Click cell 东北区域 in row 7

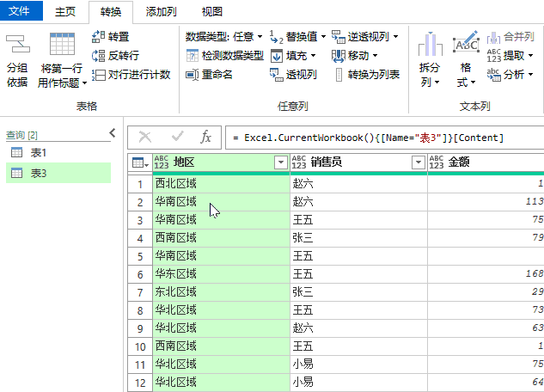221,292
